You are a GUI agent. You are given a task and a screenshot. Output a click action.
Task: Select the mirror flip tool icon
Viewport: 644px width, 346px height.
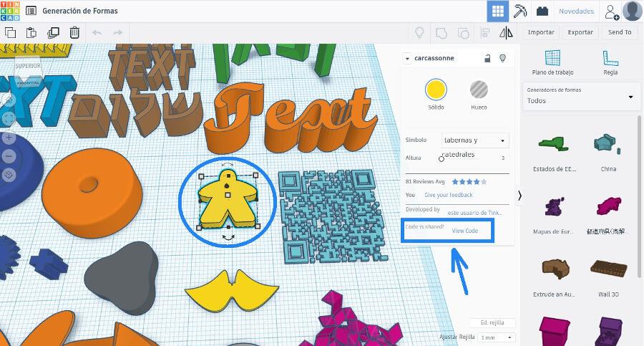[x=507, y=32]
